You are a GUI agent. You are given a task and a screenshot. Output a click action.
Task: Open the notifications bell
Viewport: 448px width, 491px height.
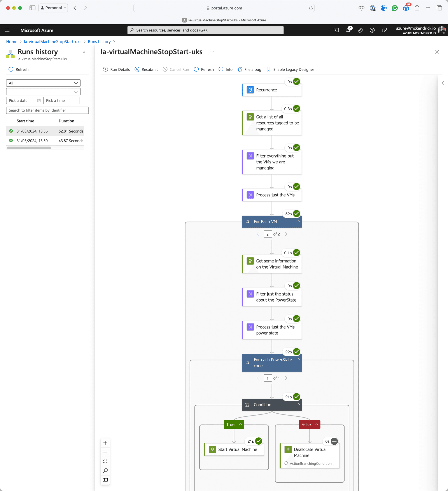pyautogui.click(x=348, y=30)
